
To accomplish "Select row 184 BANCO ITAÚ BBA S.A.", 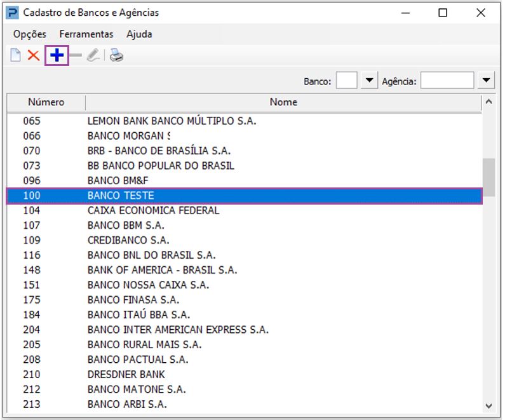I will 245,315.
